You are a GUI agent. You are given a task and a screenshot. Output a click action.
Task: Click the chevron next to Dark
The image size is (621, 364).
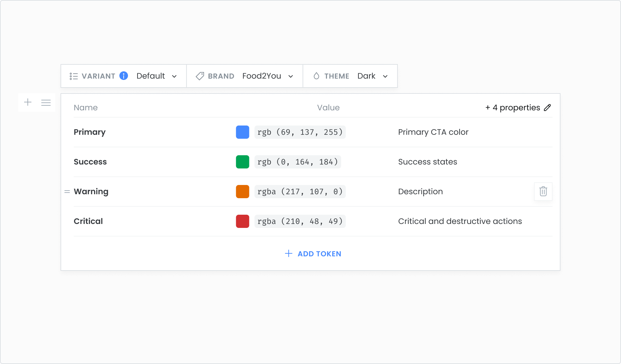[x=385, y=77]
